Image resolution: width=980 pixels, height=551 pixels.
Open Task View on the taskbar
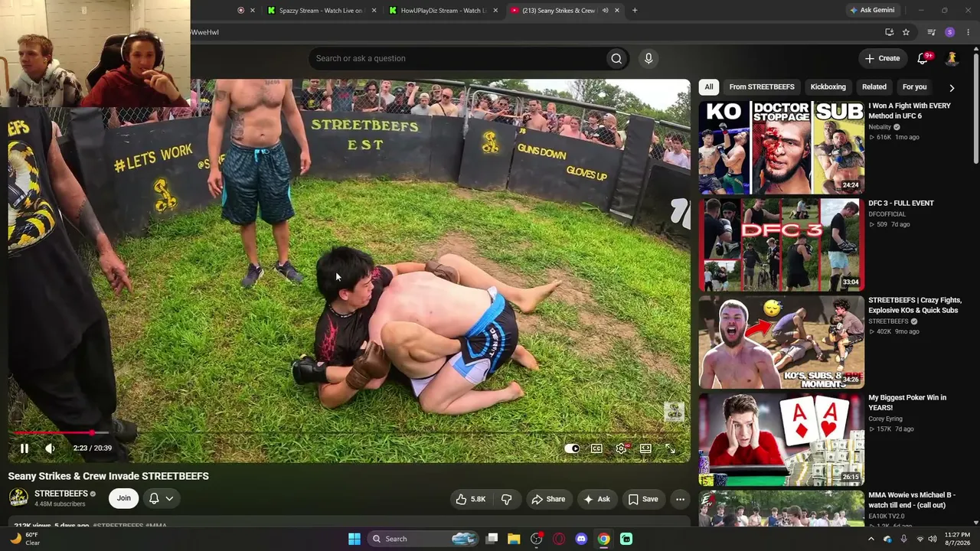pyautogui.click(x=492, y=539)
